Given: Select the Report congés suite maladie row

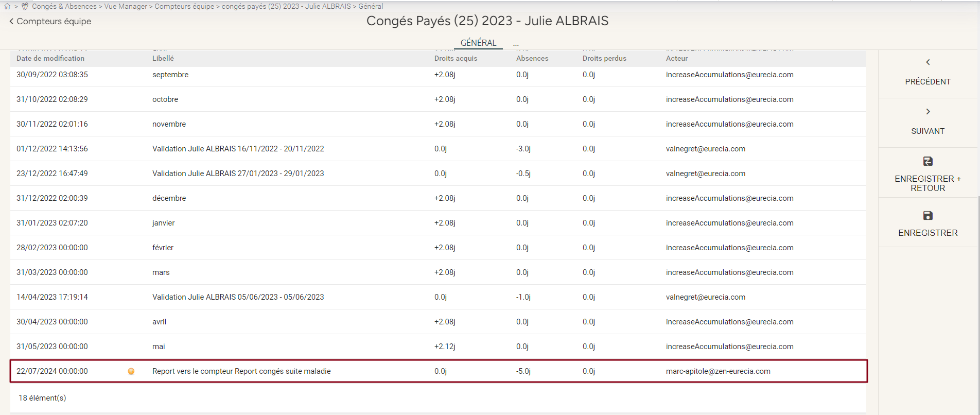Looking at the screenshot, I should pyautogui.click(x=241, y=371).
